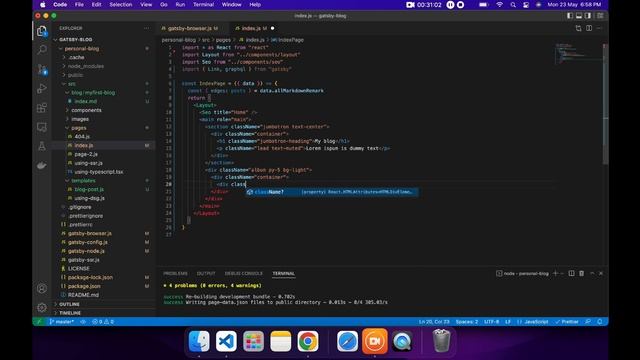Click the UTF-8 encoding in status bar

click(491, 322)
